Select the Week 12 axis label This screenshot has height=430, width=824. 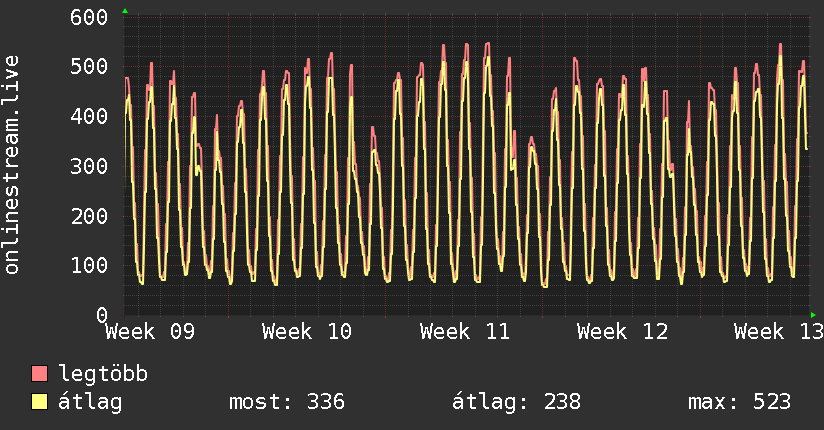coord(622,332)
